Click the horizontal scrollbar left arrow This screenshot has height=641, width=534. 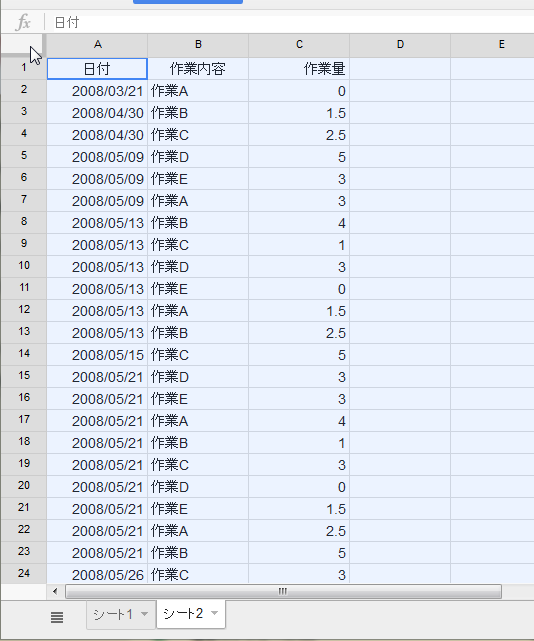[55, 591]
